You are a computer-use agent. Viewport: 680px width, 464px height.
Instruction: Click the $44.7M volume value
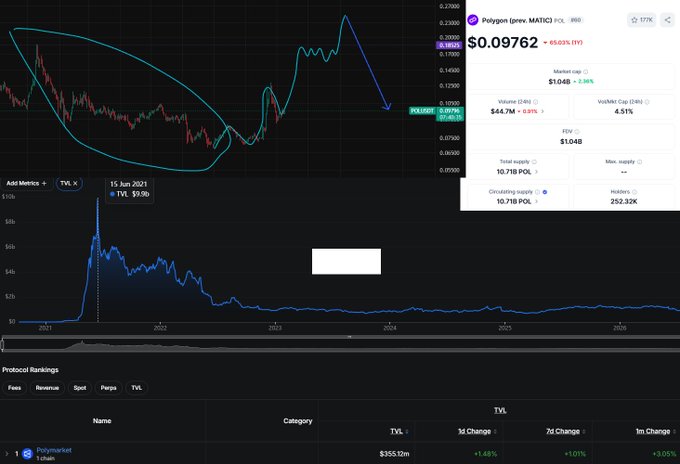[503, 111]
